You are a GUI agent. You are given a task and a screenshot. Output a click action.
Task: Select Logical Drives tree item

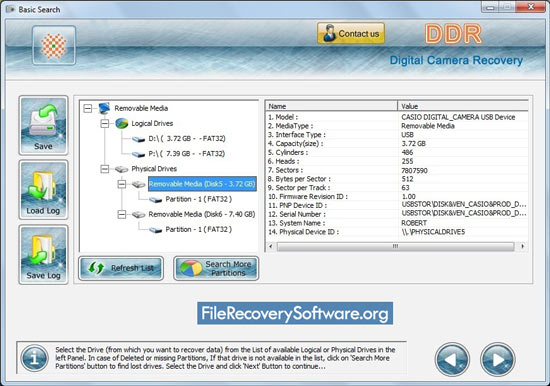[152, 124]
